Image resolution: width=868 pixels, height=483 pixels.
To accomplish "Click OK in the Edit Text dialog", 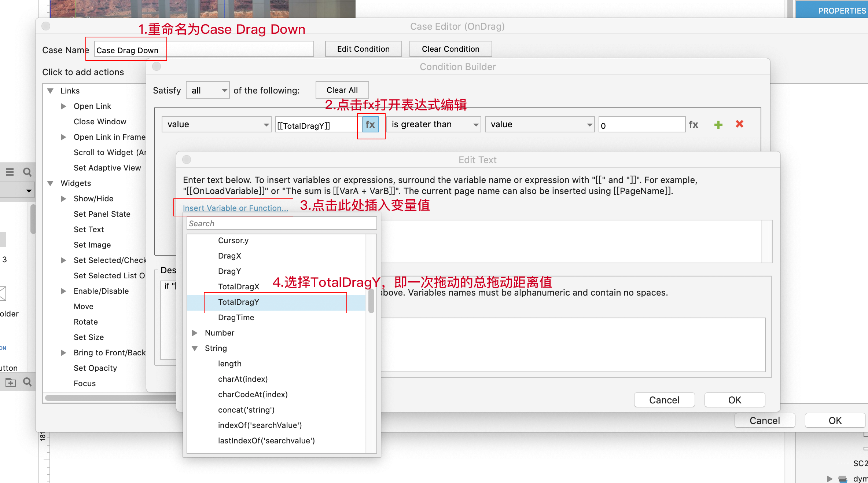I will [734, 400].
